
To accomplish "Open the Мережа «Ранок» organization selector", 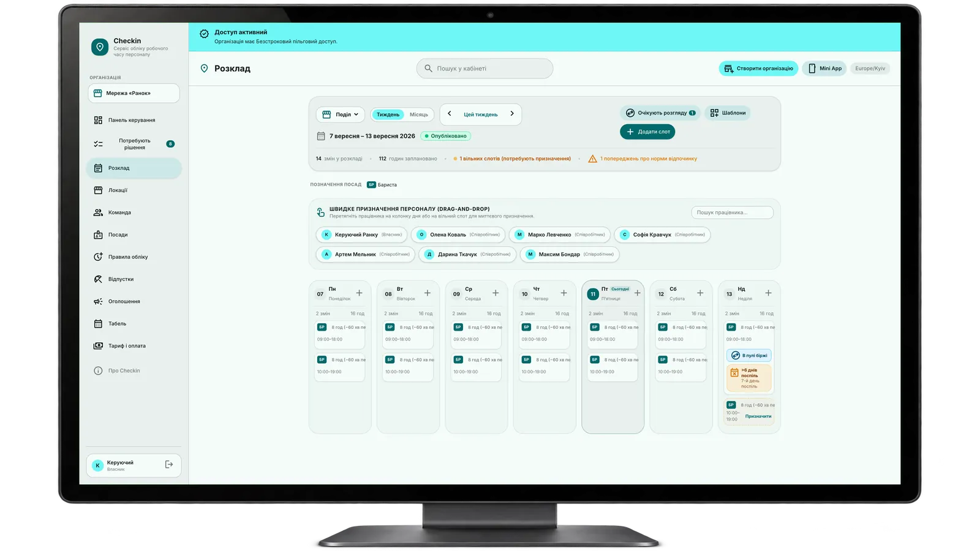I will 134,93.
